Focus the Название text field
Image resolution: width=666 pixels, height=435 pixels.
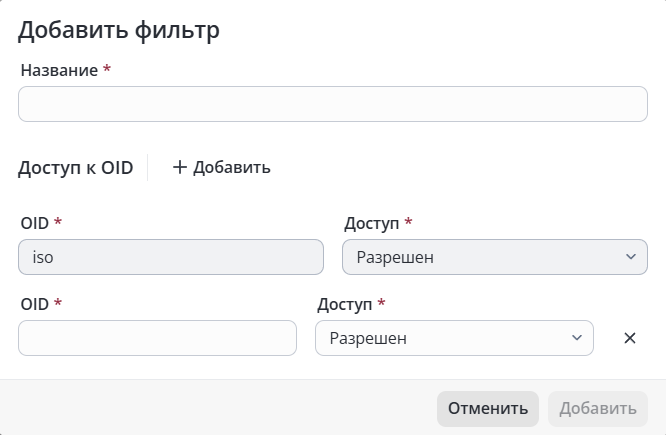333,104
